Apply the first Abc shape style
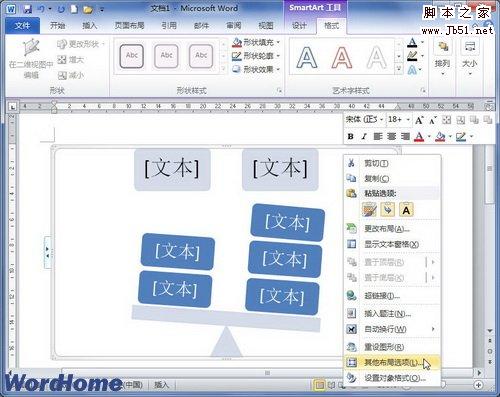500x397 pixels. click(132, 56)
